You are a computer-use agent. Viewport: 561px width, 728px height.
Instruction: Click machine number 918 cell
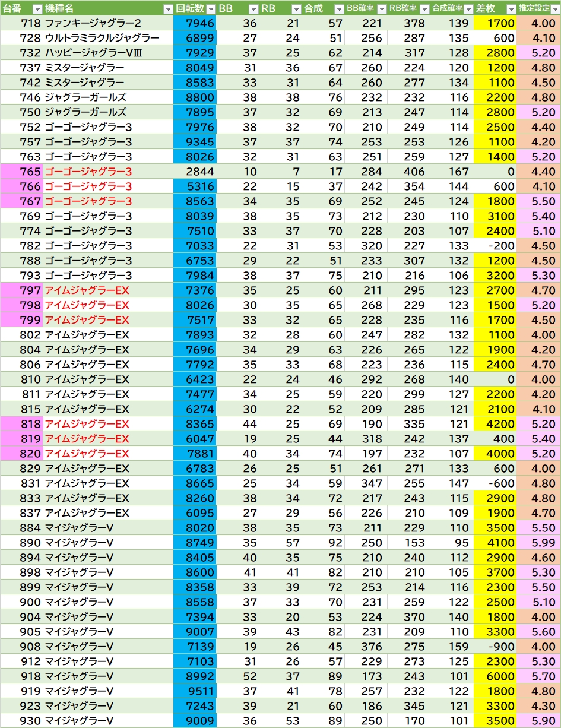pyautogui.click(x=21, y=676)
